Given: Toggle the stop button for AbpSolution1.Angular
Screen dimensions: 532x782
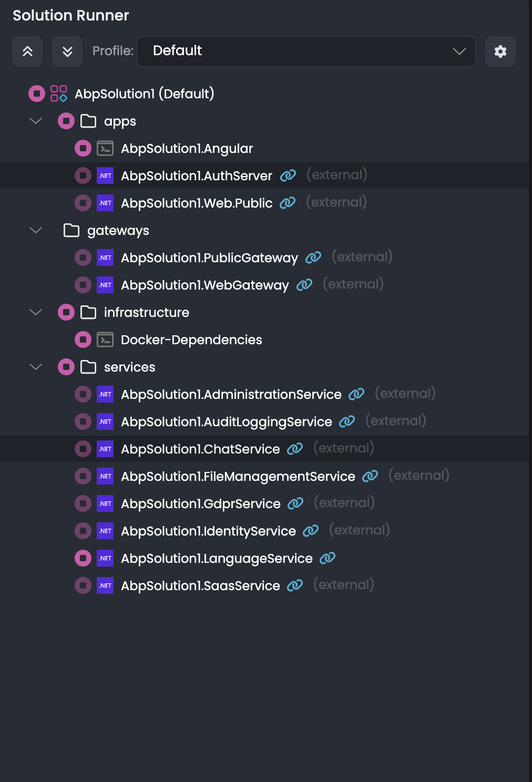Looking at the screenshot, I should click(x=83, y=148).
